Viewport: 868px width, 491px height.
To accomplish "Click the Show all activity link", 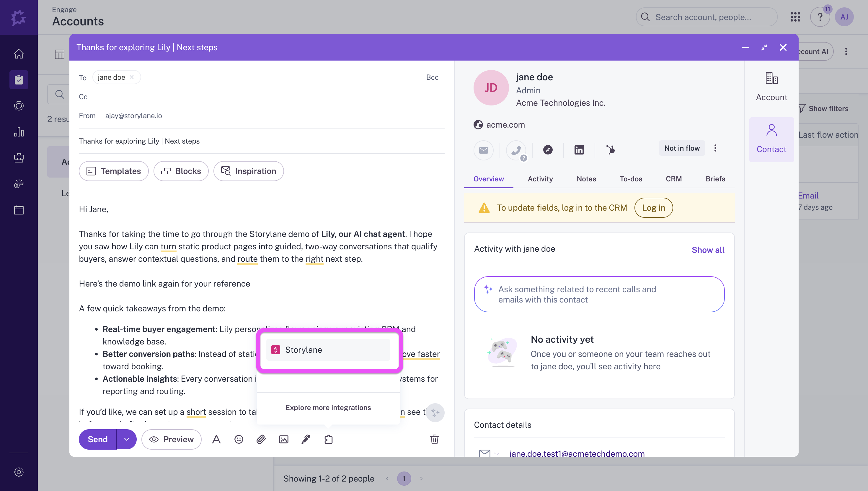I will pyautogui.click(x=708, y=250).
